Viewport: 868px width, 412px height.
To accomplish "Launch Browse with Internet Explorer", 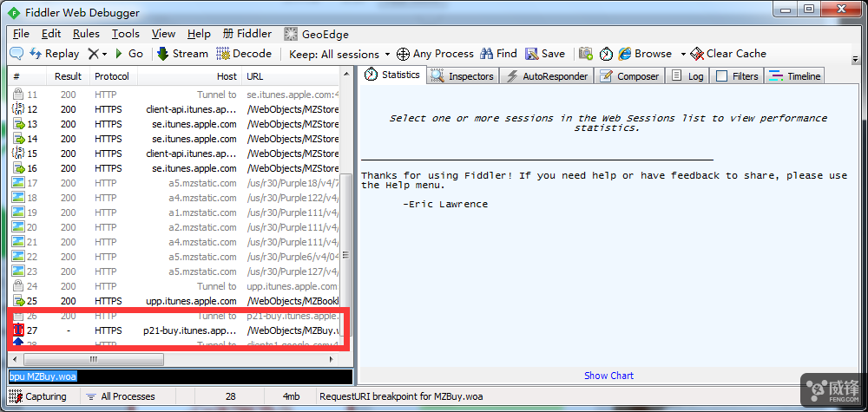I will pos(646,54).
